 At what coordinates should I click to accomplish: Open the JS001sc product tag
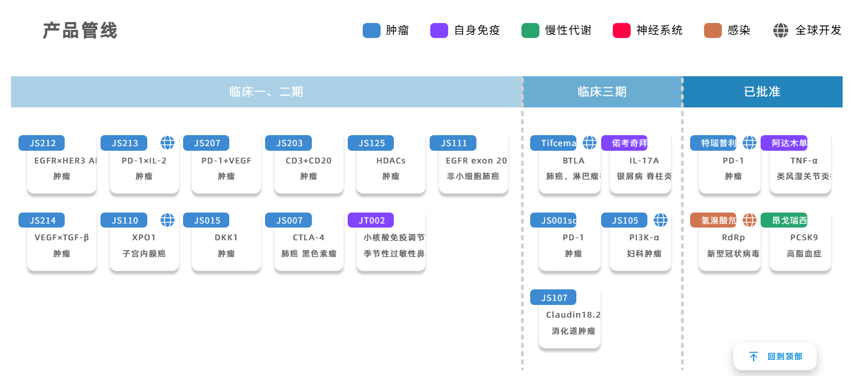click(x=553, y=220)
